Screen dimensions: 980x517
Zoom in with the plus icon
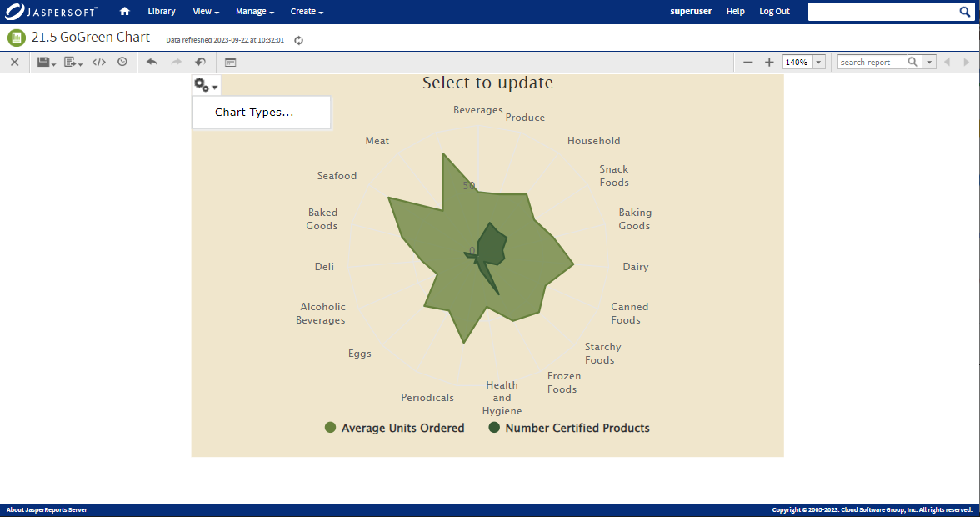pos(769,62)
